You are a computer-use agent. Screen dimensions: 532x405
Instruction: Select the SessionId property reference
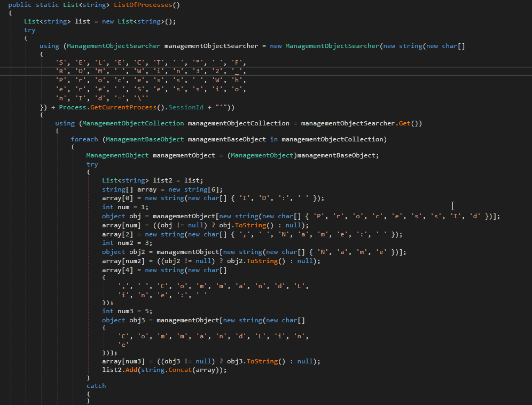186,107
